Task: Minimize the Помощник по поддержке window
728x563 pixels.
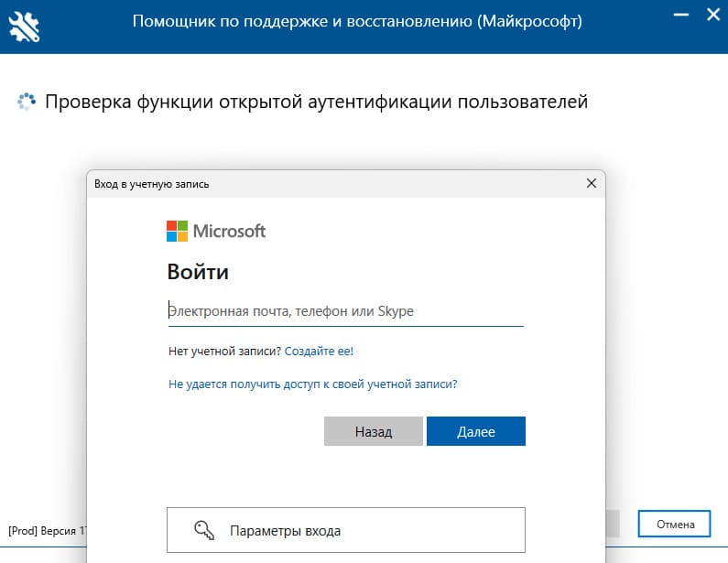Action: [x=680, y=15]
